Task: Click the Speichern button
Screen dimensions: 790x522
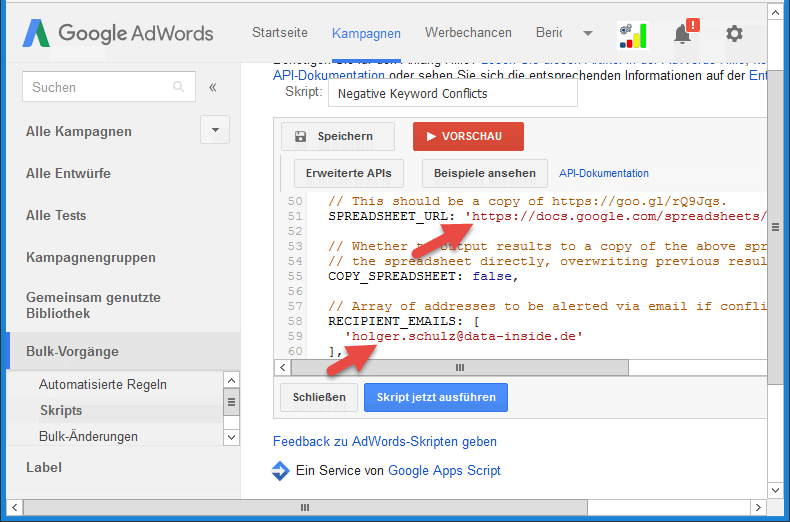Action: (x=334, y=136)
